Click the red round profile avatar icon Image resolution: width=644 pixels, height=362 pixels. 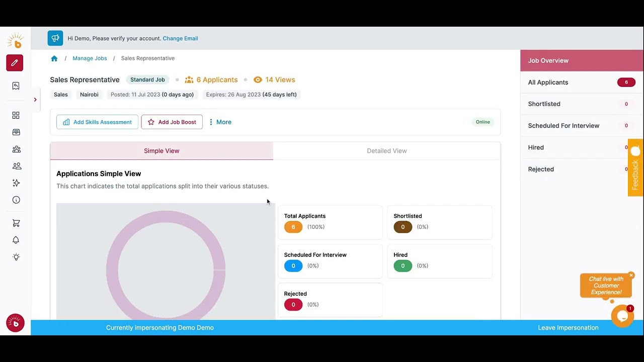point(15,323)
